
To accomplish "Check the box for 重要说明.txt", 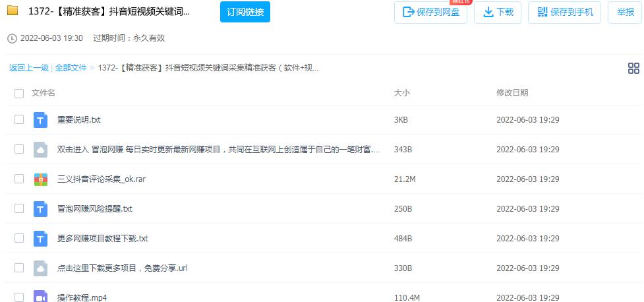I will (x=19, y=119).
